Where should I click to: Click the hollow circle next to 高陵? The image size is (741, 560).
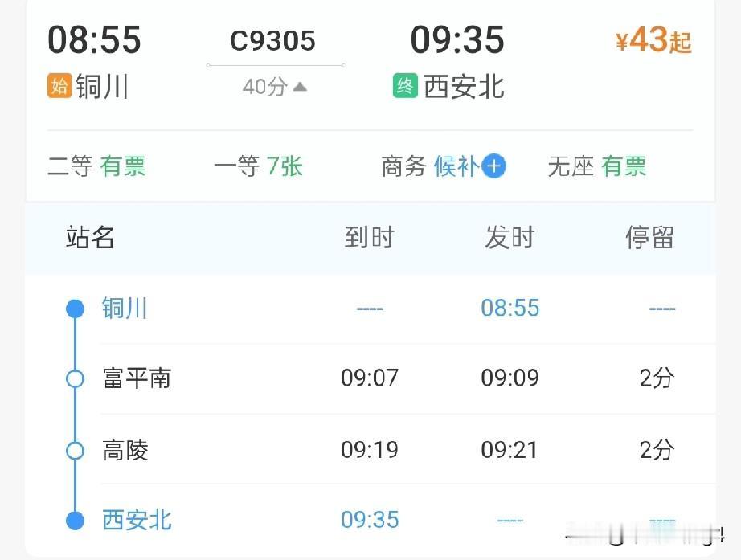[x=75, y=451]
